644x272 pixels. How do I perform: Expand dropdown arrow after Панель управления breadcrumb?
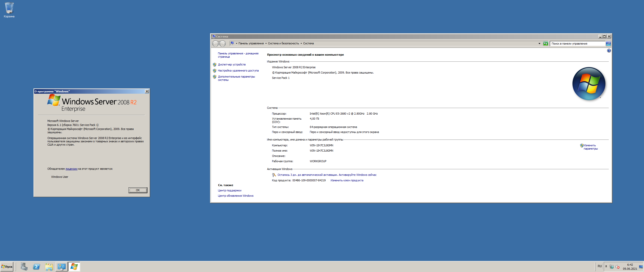[266, 44]
